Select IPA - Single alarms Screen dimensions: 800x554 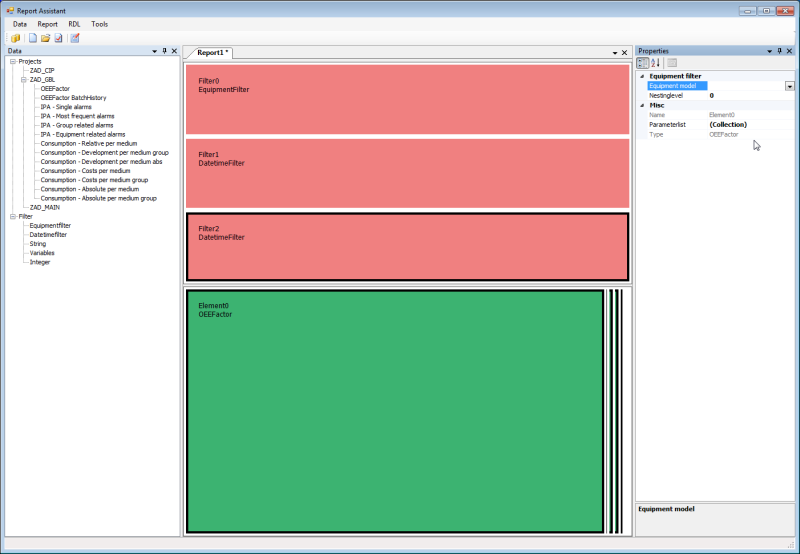pyautogui.click(x=66, y=107)
